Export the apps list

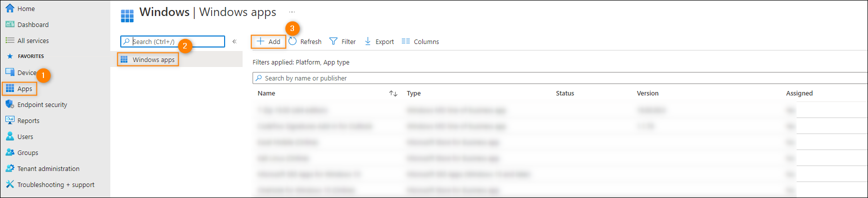tap(379, 41)
